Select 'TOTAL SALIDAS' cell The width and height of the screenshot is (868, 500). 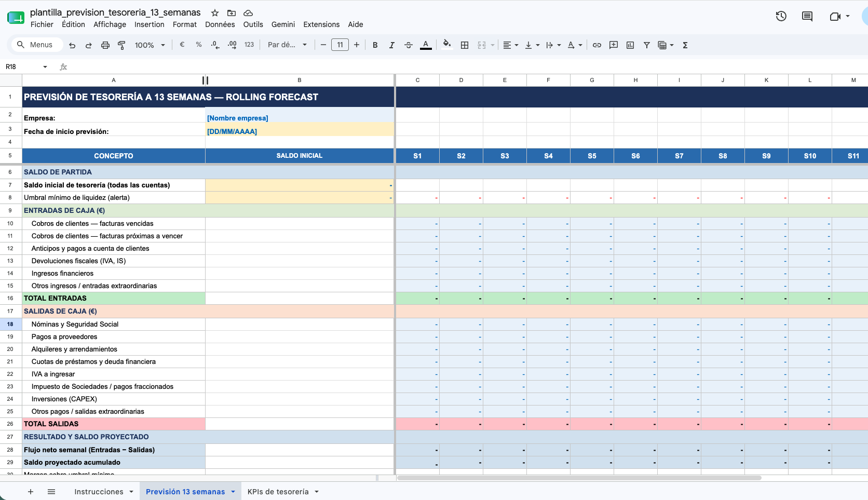(114, 424)
